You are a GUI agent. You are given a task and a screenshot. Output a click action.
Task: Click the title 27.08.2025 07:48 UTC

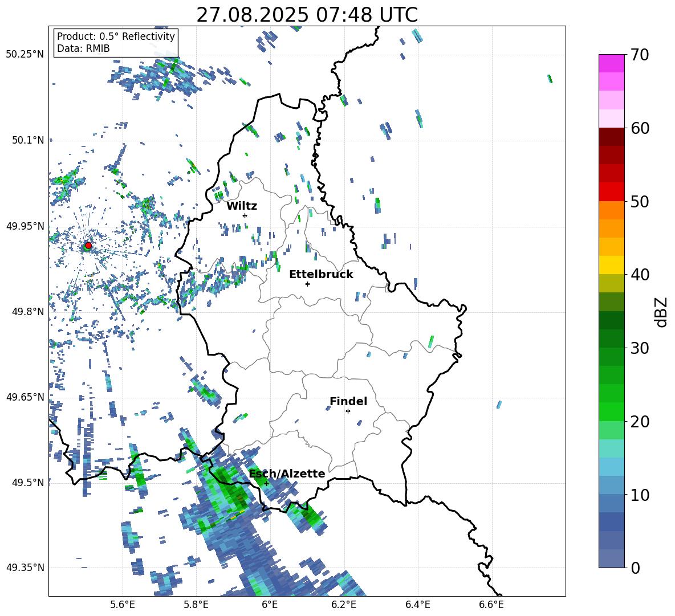pos(307,15)
